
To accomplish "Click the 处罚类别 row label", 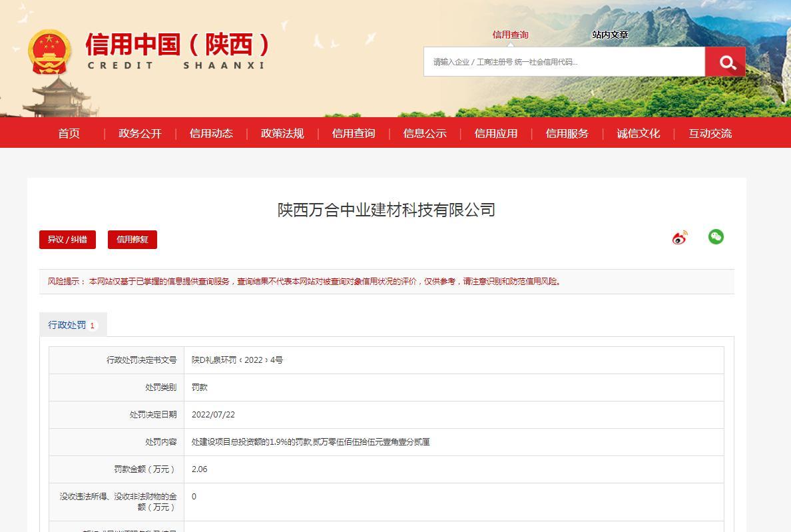I will pos(161,388).
